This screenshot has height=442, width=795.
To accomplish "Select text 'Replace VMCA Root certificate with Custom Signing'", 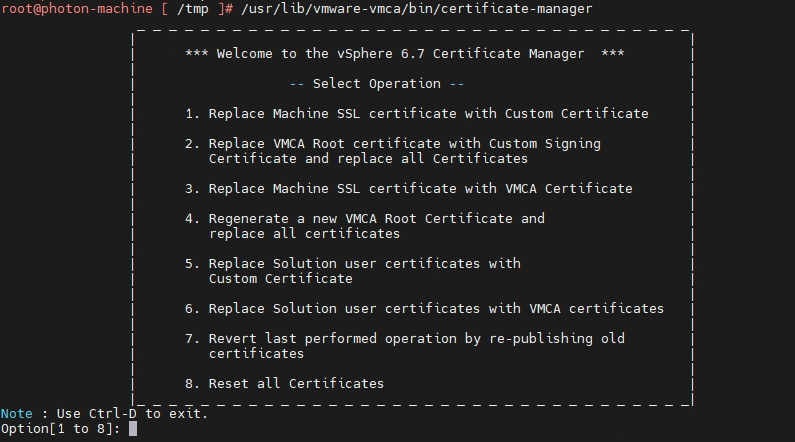I will click(x=405, y=144).
